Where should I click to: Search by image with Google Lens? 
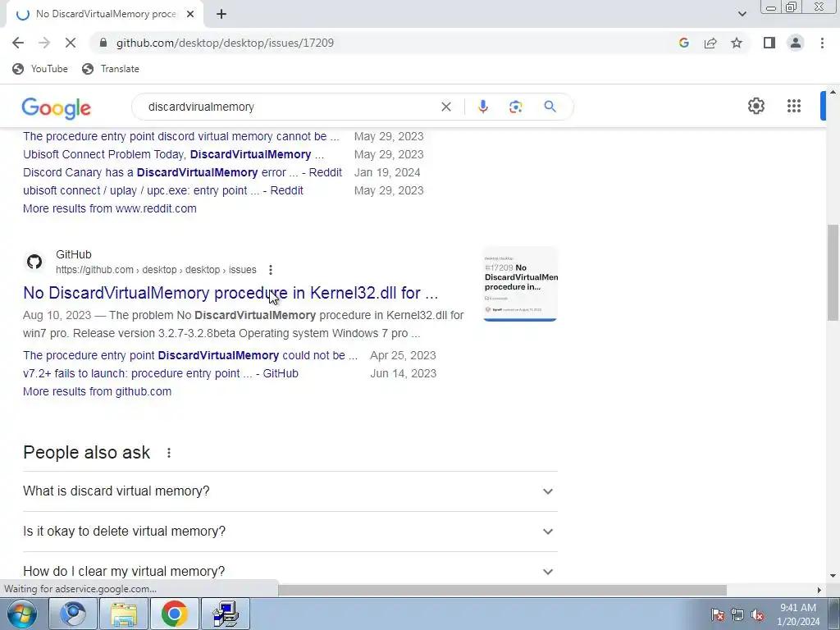click(515, 107)
